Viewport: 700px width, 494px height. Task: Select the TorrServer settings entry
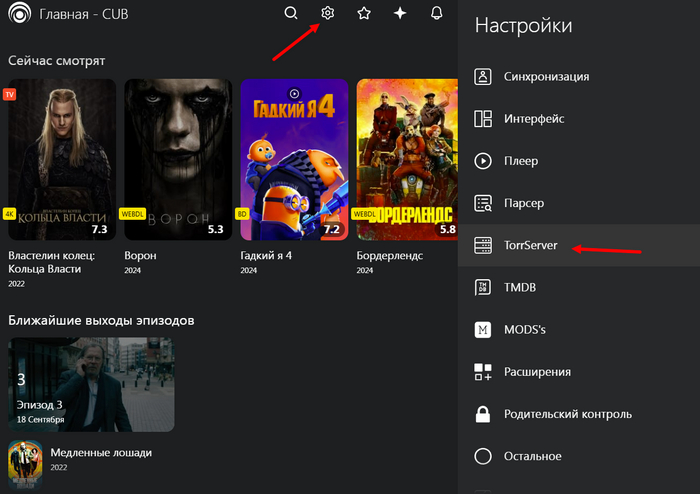pyautogui.click(x=579, y=245)
